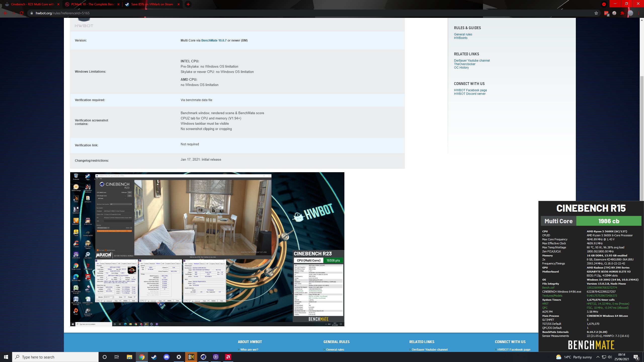Show hidden system tray icons
644x362 pixels.
point(598,357)
